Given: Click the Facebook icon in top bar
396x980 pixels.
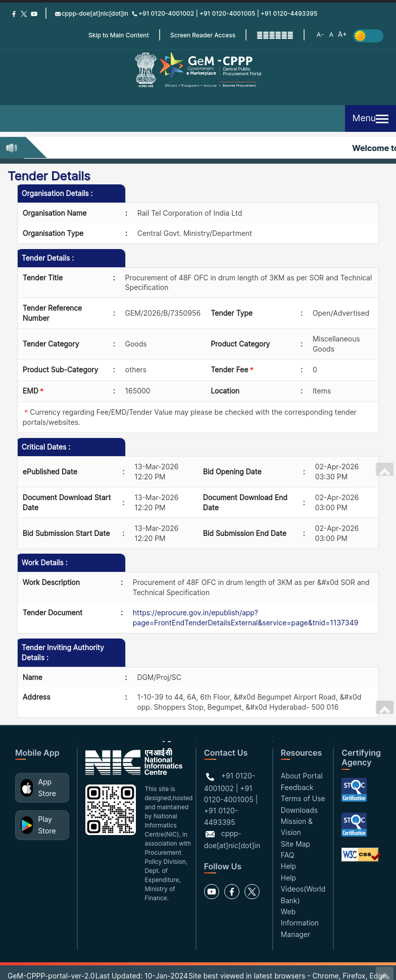Looking at the screenshot, I should 14,14.
